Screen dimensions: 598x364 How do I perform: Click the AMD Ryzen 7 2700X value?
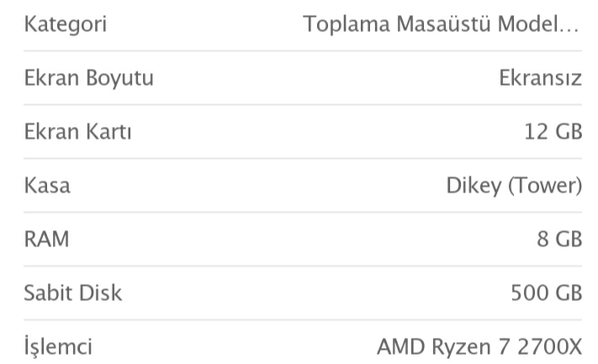(479, 347)
